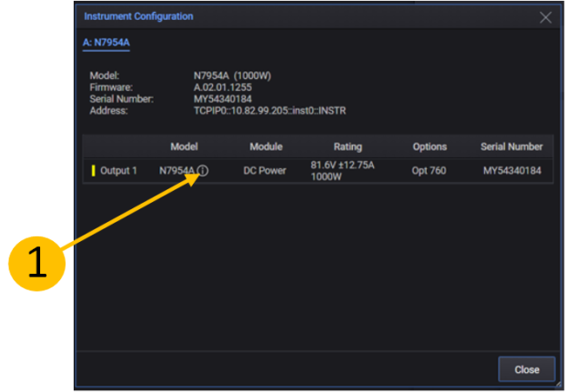The height and width of the screenshot is (392, 566).
Task: Click the Serial Number column header
Action: (x=511, y=146)
